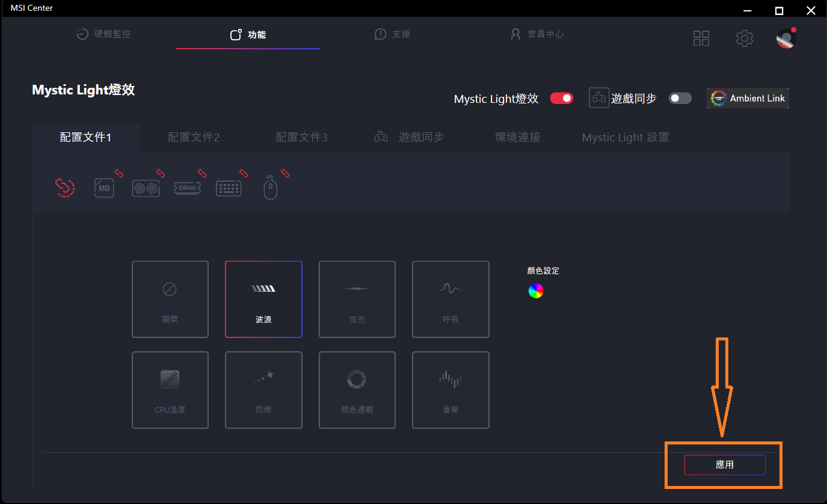
Task: Select the sync-all devices link icon
Action: click(65, 188)
